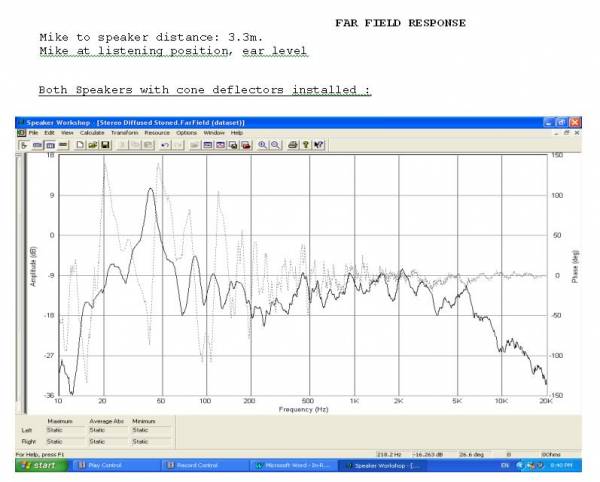The width and height of the screenshot is (600, 482).
Task: Click the Left Maximum Static field
Action: tap(64, 430)
